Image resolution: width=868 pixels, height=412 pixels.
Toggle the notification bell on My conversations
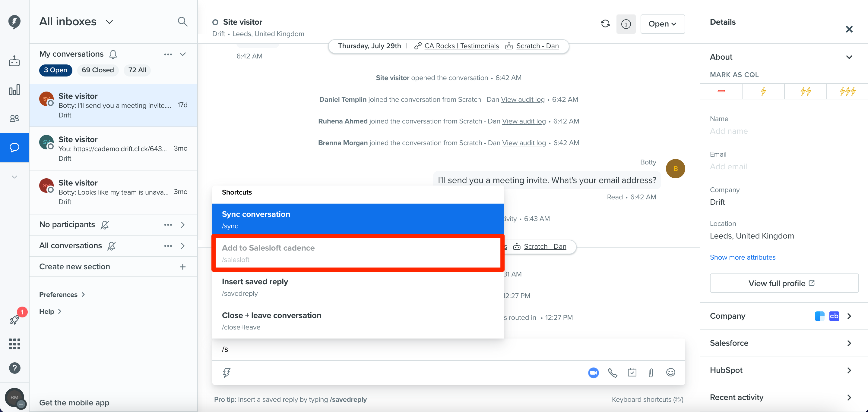coord(113,54)
